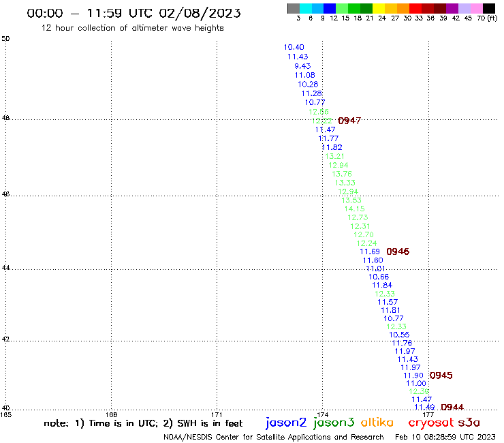The width and height of the screenshot is (504, 443).
Task: Click the gray swatch in the color scale
Action: 294,8
